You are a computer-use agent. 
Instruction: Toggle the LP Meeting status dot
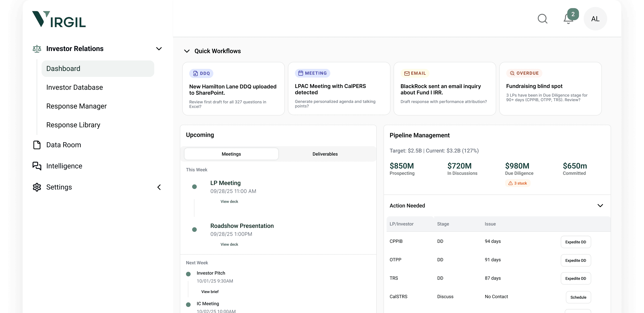pos(195,187)
